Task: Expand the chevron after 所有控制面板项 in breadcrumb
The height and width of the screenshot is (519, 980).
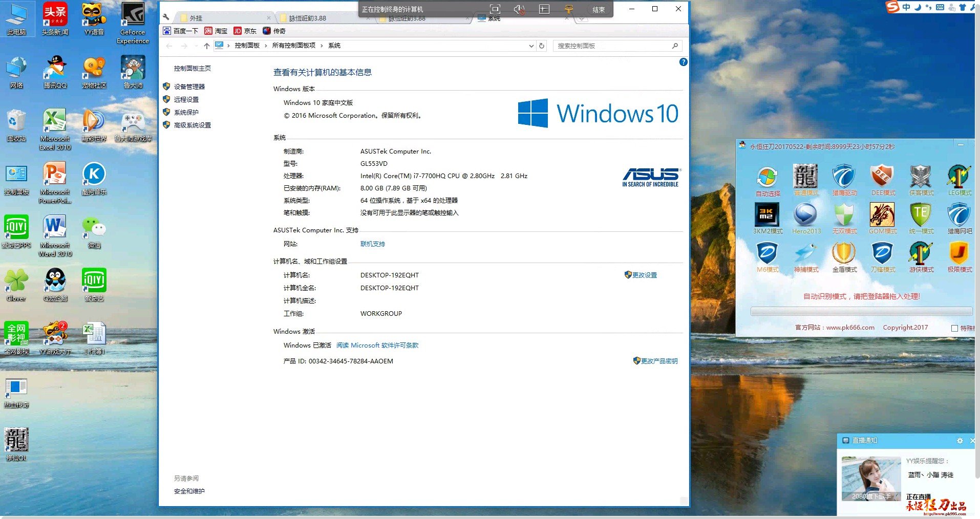Action: pyautogui.click(x=322, y=46)
